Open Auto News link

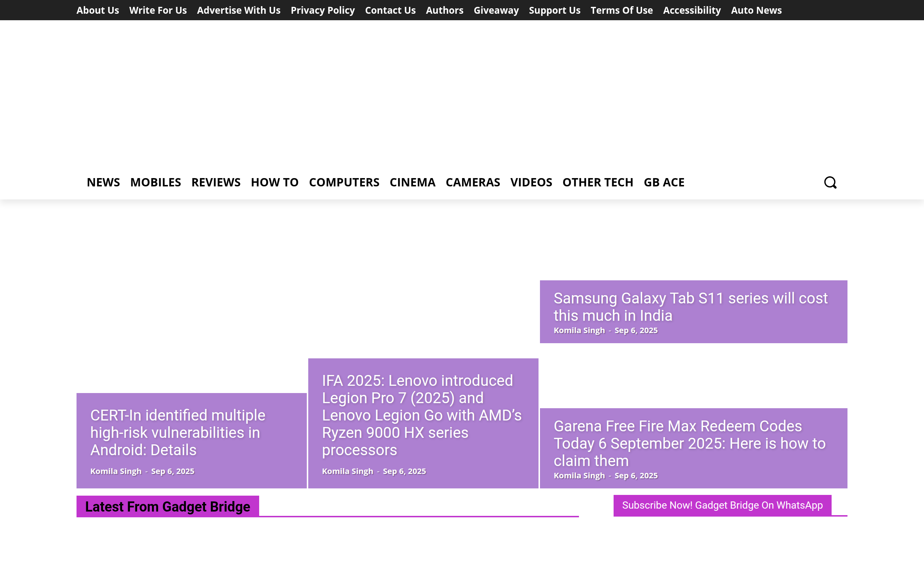[756, 10]
